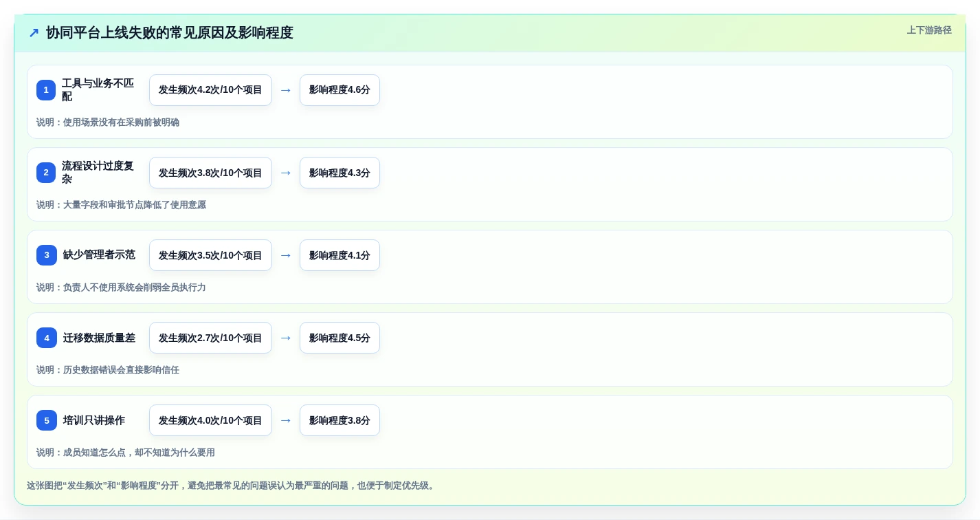Click the arrow after 发生频次4.0次/10个项目
The width and height of the screenshot is (980, 520).
pyautogui.click(x=286, y=420)
